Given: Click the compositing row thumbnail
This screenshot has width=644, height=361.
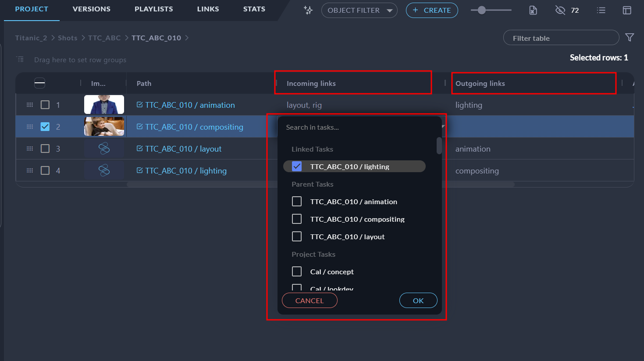Looking at the screenshot, I should (x=104, y=127).
